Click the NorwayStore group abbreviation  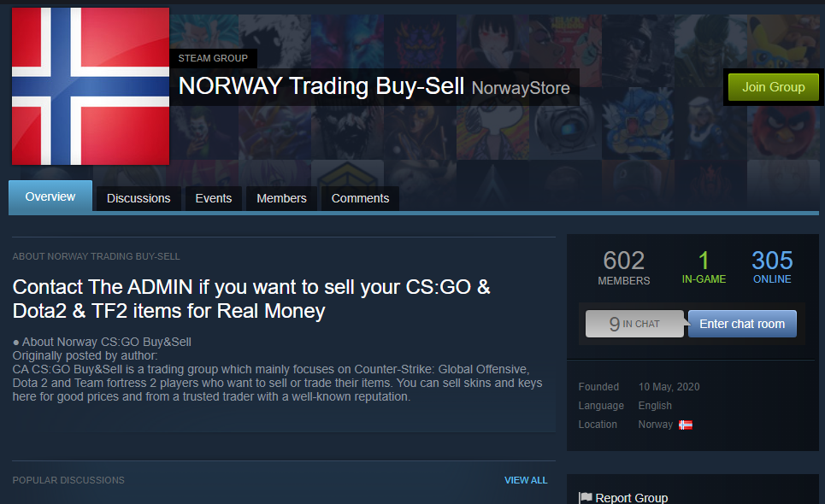(x=521, y=88)
